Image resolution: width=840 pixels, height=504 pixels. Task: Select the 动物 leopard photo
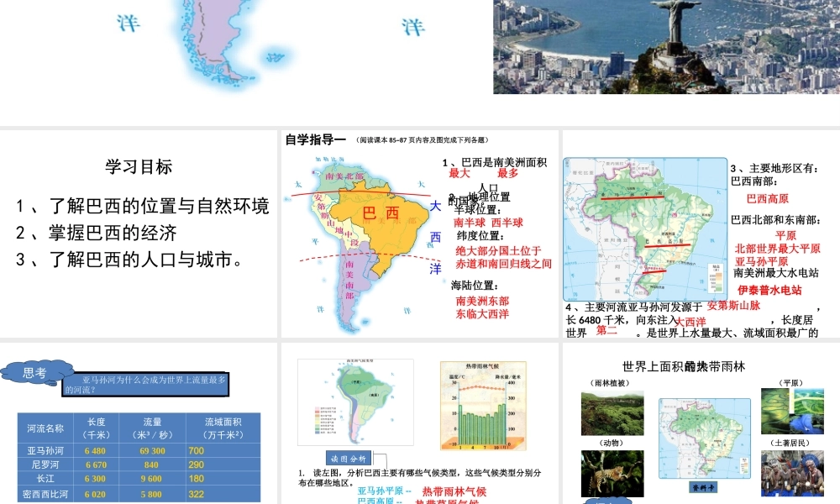click(x=612, y=473)
